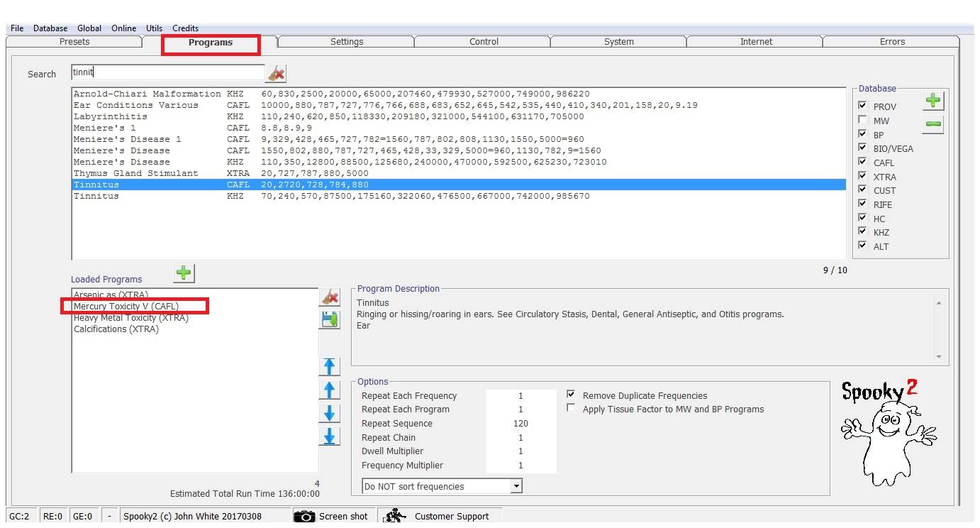Viewport: 980px width, 528px height.
Task: Select Calcifications (XTRA) loaded program
Action: 116,329
